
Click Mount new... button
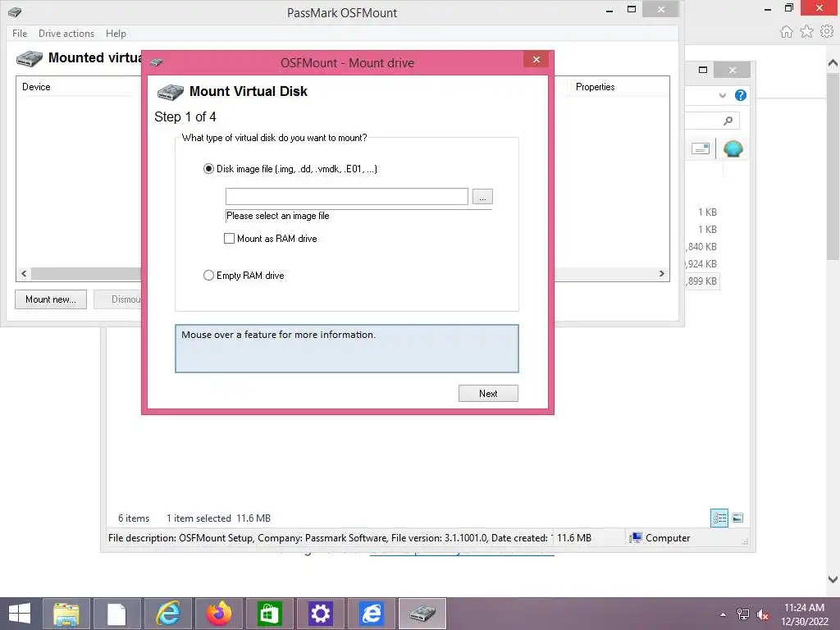[x=51, y=299]
